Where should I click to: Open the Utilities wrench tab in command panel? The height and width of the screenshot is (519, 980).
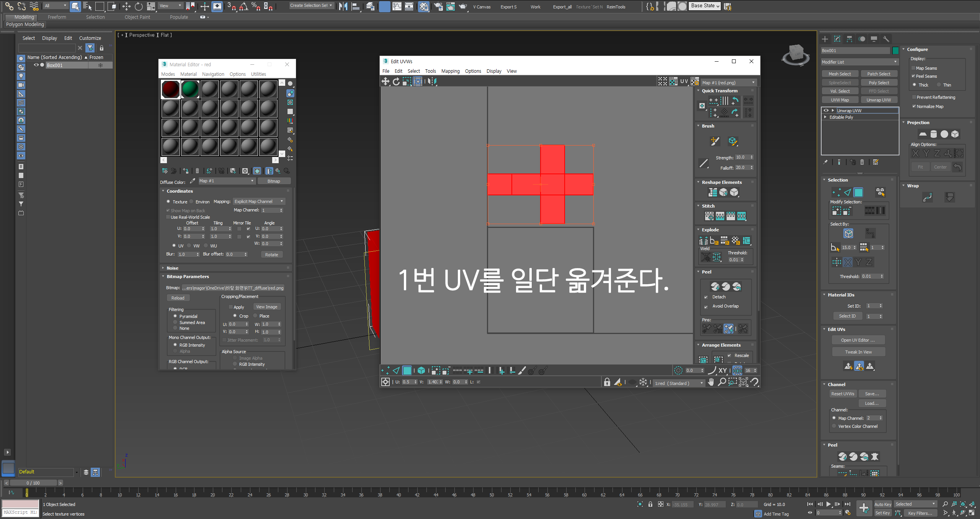(886, 39)
